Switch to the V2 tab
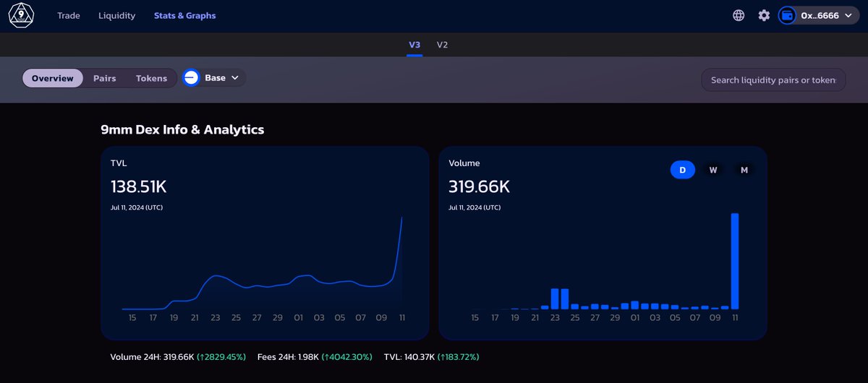This screenshot has width=868, height=383. click(442, 45)
